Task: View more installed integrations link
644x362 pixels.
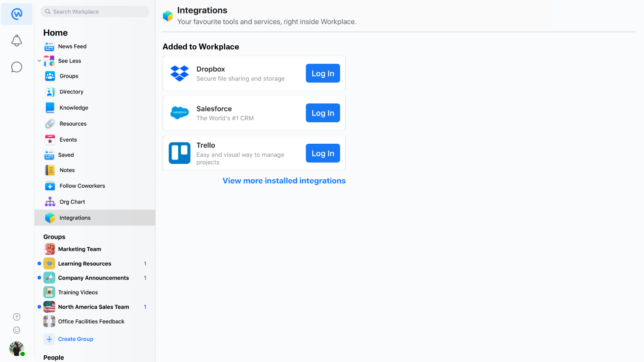Action: tap(284, 181)
